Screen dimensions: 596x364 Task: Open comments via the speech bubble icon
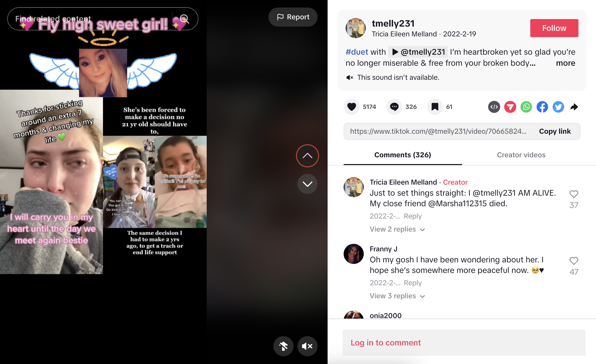[394, 107]
